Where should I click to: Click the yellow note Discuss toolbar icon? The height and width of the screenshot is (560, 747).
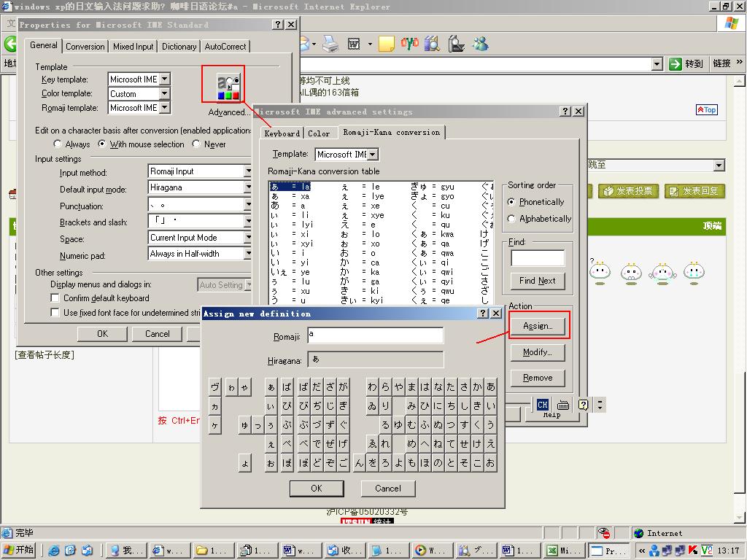point(387,44)
